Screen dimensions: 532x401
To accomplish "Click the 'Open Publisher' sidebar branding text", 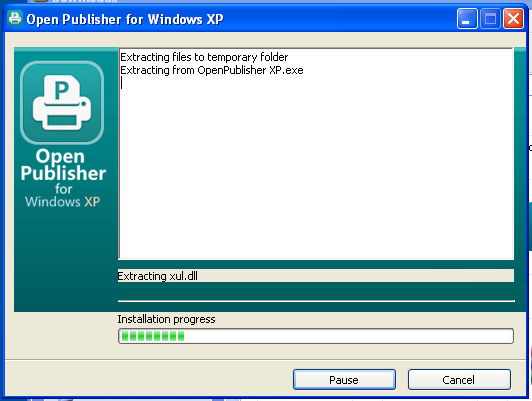I will pos(63,165).
